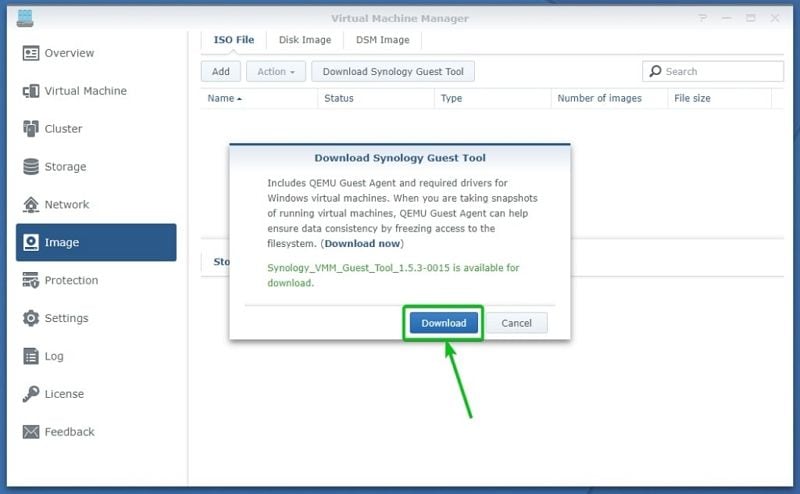Screen dimensions: 800x494
Task: Open the Storage label in sidebar
Action: point(65,167)
